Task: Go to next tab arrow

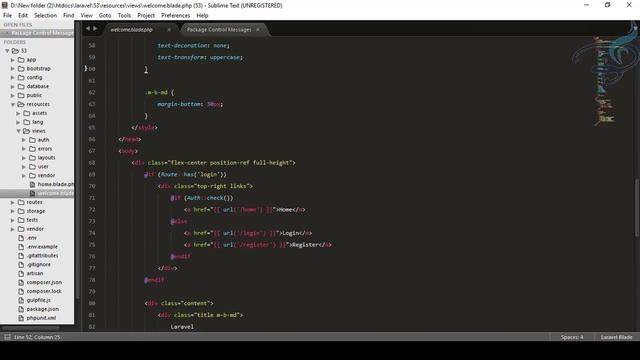Action: pyautogui.click(x=95, y=29)
